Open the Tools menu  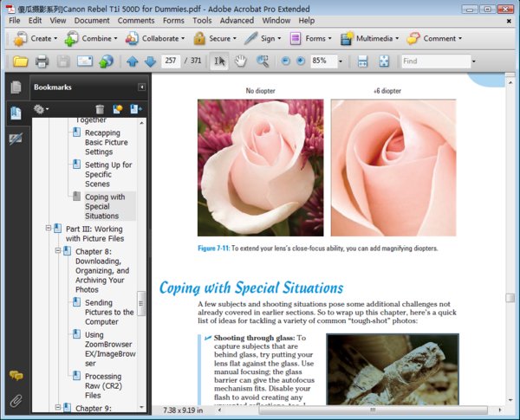(x=202, y=21)
